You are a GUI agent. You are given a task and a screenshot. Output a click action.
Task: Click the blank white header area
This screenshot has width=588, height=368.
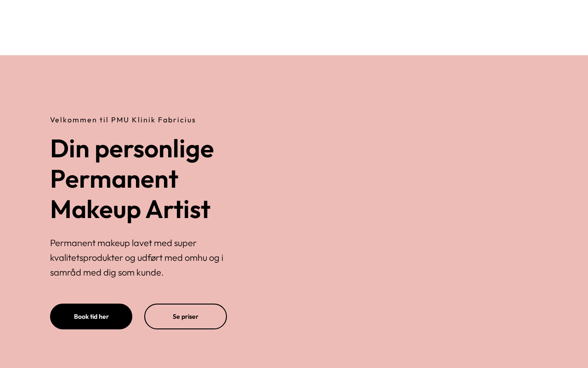(294, 28)
